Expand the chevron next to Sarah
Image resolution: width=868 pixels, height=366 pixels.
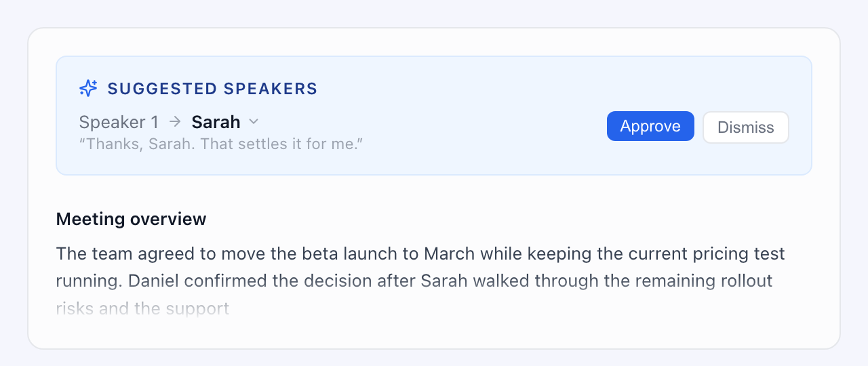coord(254,122)
